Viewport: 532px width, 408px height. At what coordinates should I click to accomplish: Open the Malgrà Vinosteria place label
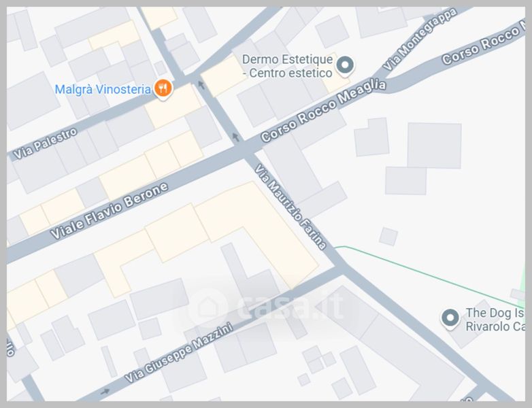click(103, 90)
